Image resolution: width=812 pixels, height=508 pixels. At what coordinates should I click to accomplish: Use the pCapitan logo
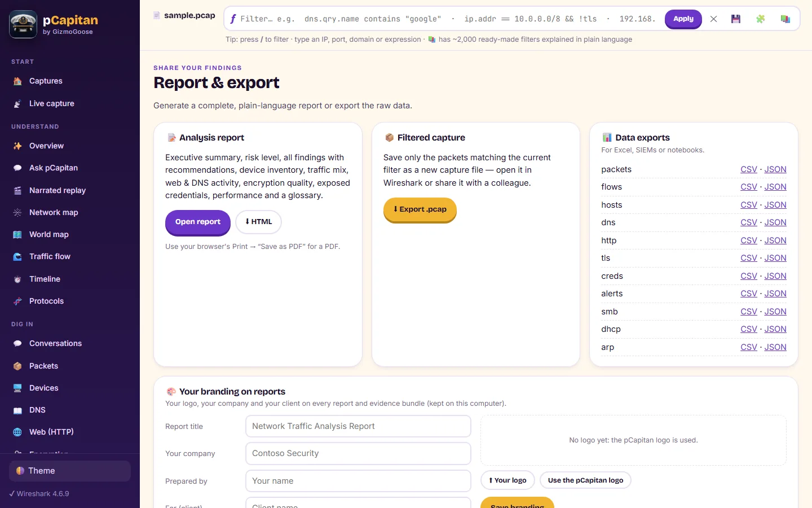(x=585, y=480)
